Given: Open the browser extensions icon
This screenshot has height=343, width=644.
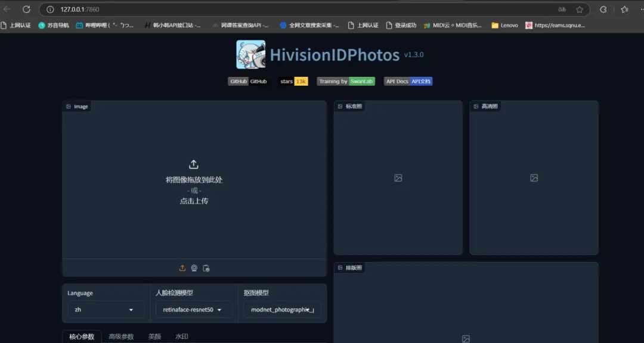Looking at the screenshot, I should (x=603, y=10).
